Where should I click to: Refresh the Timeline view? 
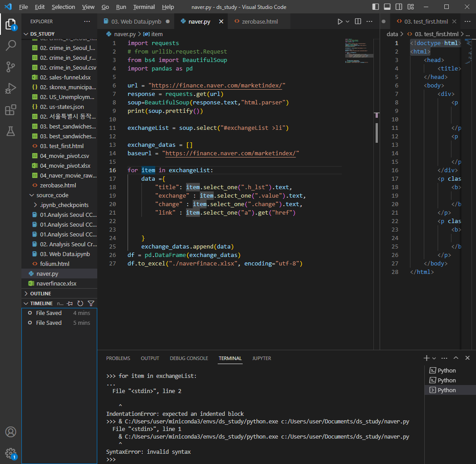pos(80,303)
